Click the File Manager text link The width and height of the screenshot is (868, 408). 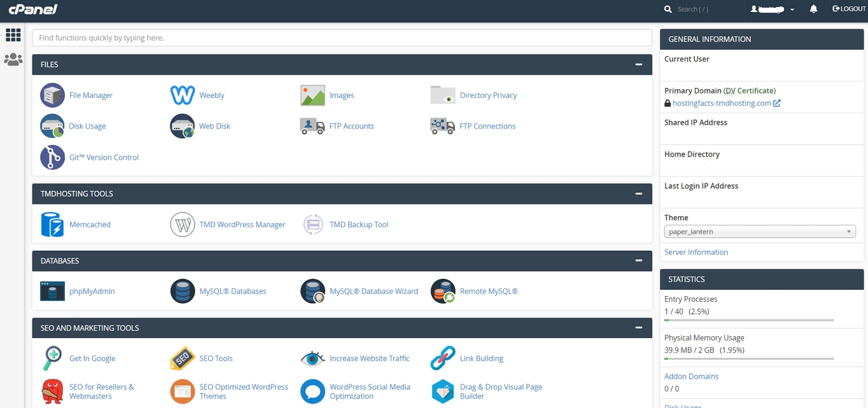pyautogui.click(x=91, y=95)
